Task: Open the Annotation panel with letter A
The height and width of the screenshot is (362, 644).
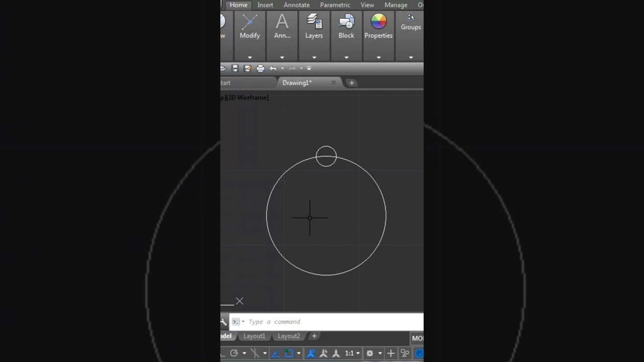Action: [x=282, y=22]
